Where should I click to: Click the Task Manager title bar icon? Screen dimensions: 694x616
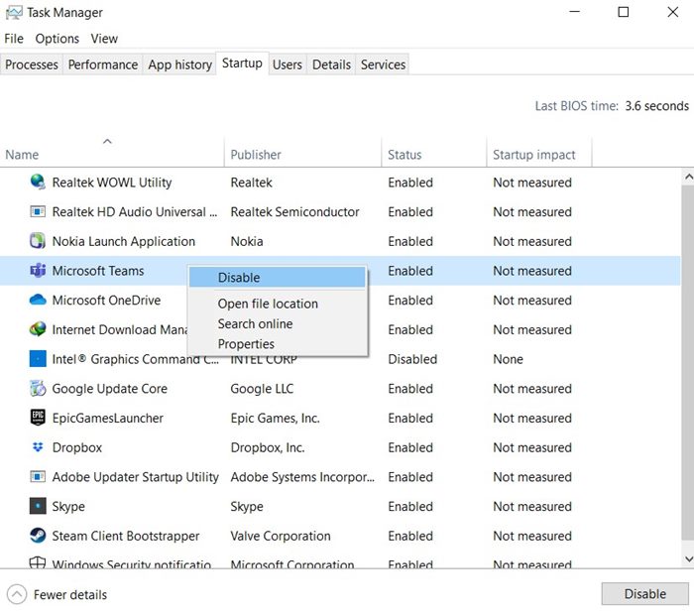14,13
